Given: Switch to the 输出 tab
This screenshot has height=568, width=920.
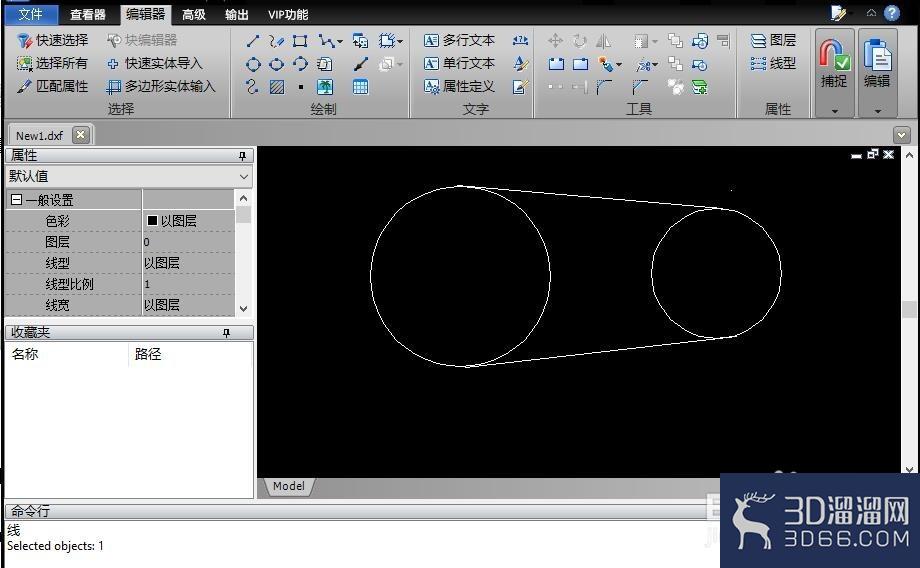Looking at the screenshot, I should coord(237,15).
